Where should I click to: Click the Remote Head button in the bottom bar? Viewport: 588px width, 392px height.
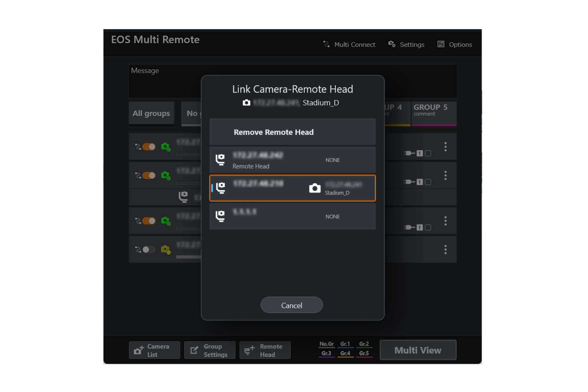pyautogui.click(x=265, y=350)
